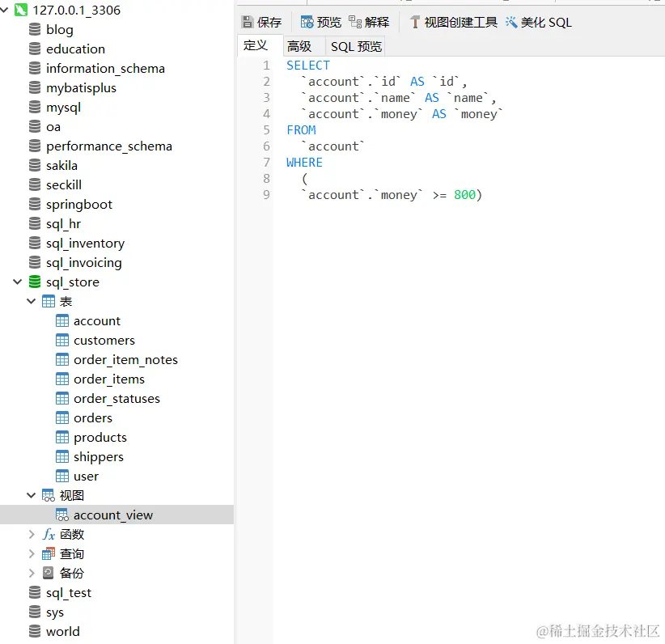This screenshot has width=665, height=644.
Task: Open the View Builder (视图创建工具) icon
Action: click(415, 22)
